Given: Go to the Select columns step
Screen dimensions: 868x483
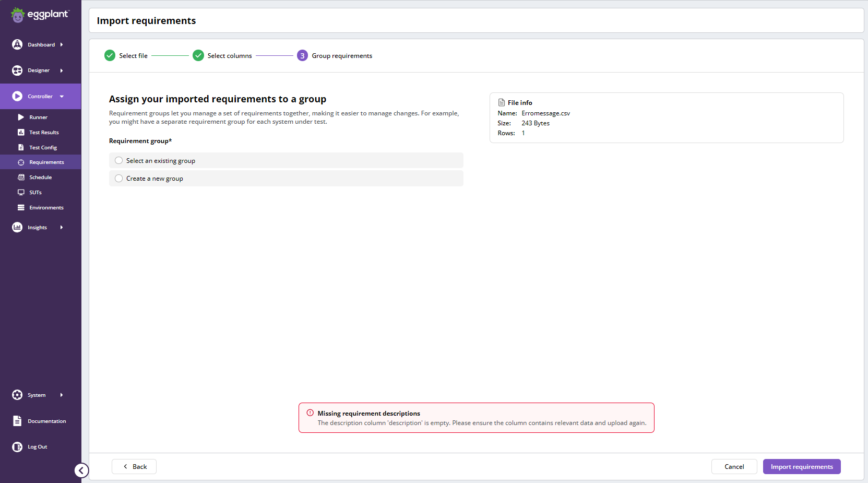Looking at the screenshot, I should (230, 56).
